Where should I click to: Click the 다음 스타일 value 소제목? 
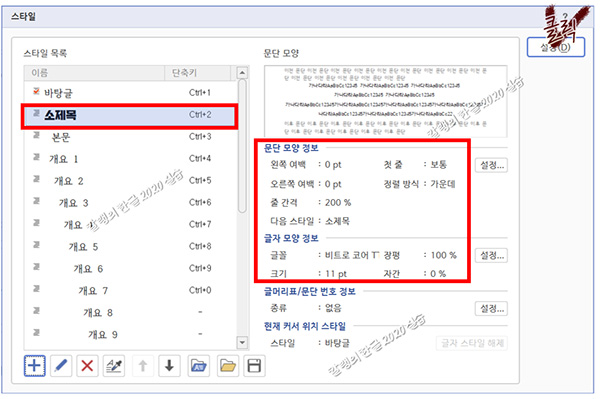337,221
